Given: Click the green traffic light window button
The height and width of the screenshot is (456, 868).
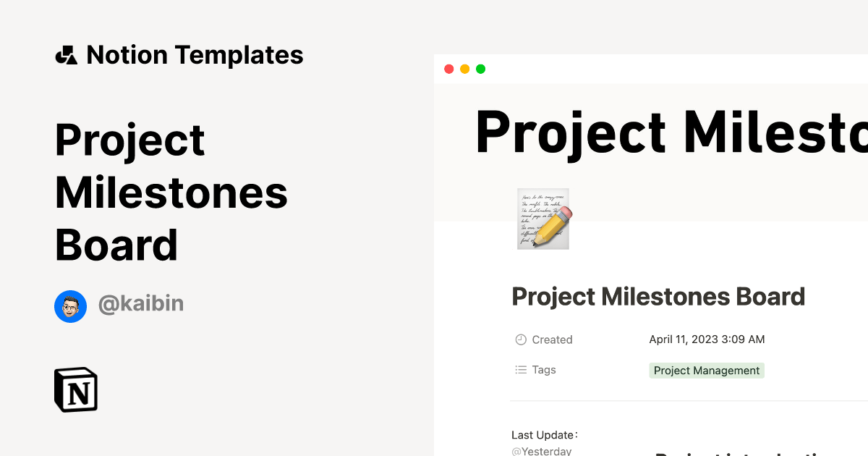Looking at the screenshot, I should coord(480,69).
